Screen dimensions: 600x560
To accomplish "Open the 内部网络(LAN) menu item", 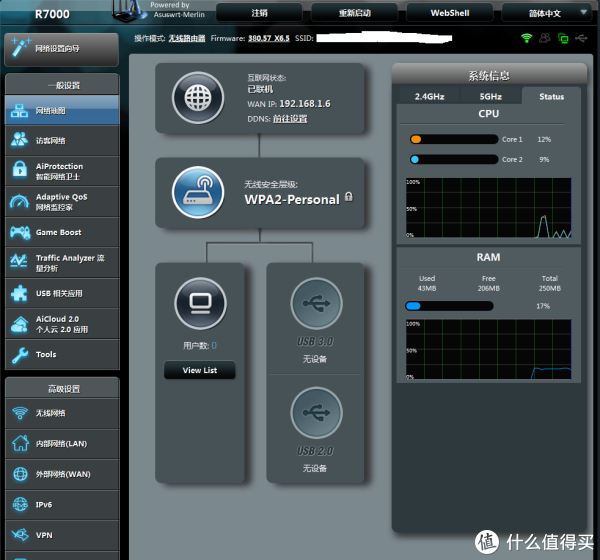I will [x=62, y=444].
